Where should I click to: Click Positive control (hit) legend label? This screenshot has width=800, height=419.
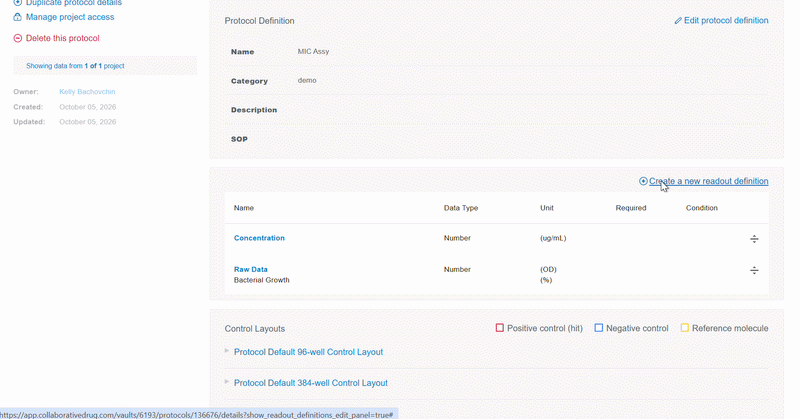coord(544,328)
